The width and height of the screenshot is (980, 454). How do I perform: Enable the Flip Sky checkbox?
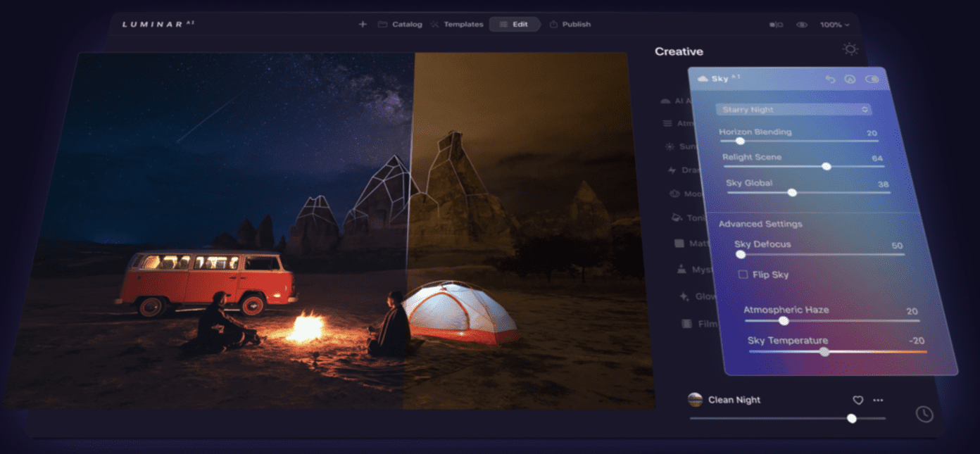coord(743,275)
